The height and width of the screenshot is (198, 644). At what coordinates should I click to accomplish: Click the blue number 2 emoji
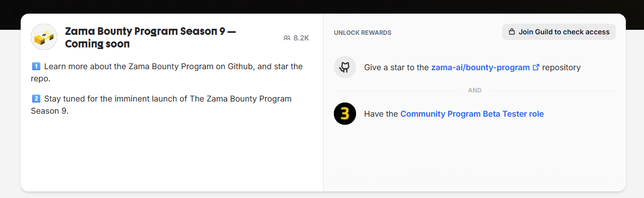36,99
